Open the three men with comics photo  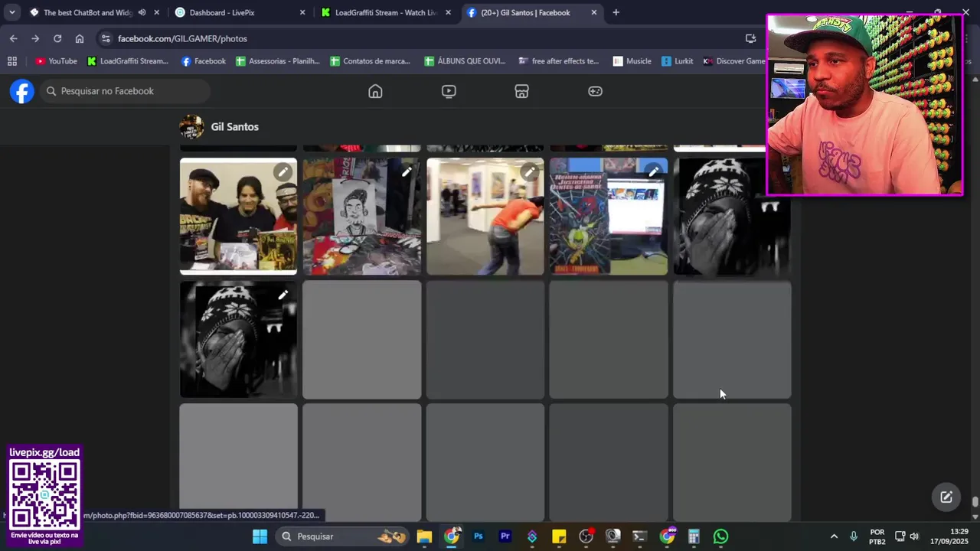pyautogui.click(x=238, y=217)
